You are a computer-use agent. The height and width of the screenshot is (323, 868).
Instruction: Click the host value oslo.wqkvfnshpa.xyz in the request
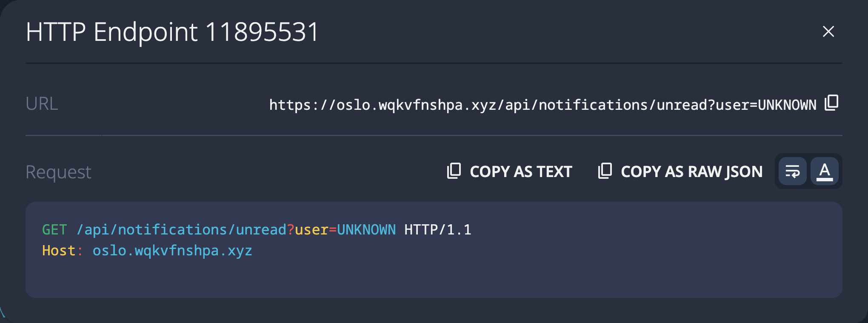click(172, 251)
